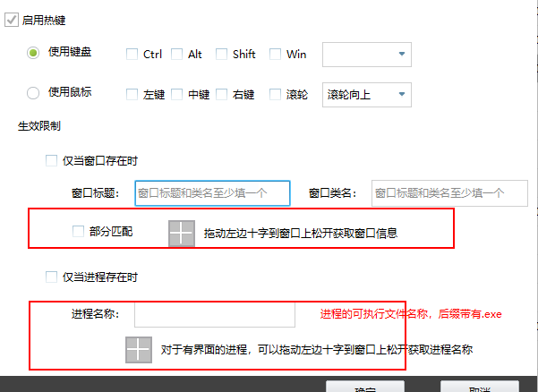
Task: Toggle the 部分匹配 checkbox
Action: click(x=78, y=231)
